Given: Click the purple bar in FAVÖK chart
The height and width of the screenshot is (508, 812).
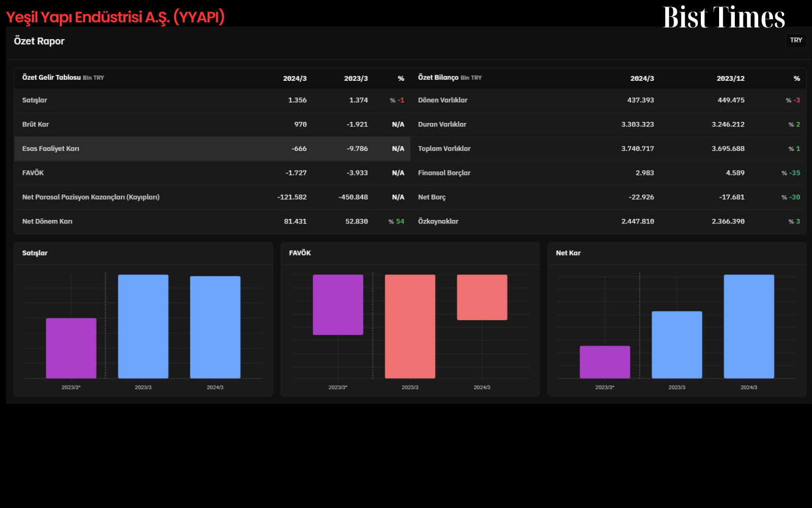Looking at the screenshot, I should (x=338, y=305).
